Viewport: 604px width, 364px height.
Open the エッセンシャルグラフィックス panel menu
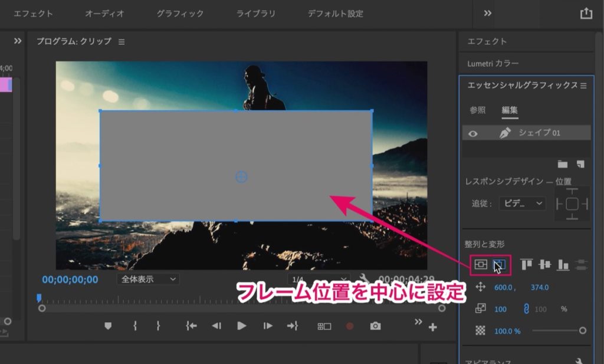tap(583, 86)
